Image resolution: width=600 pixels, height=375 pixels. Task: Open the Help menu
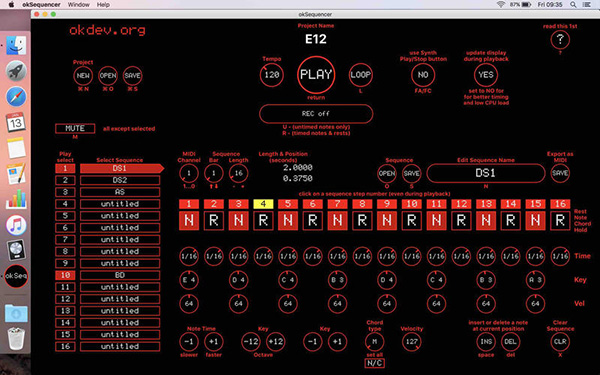coord(103,5)
